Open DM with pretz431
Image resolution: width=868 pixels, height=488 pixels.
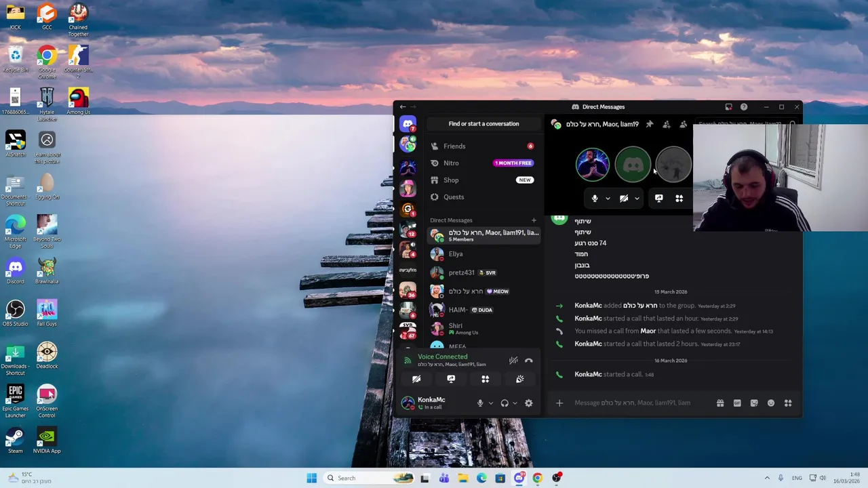click(484, 272)
